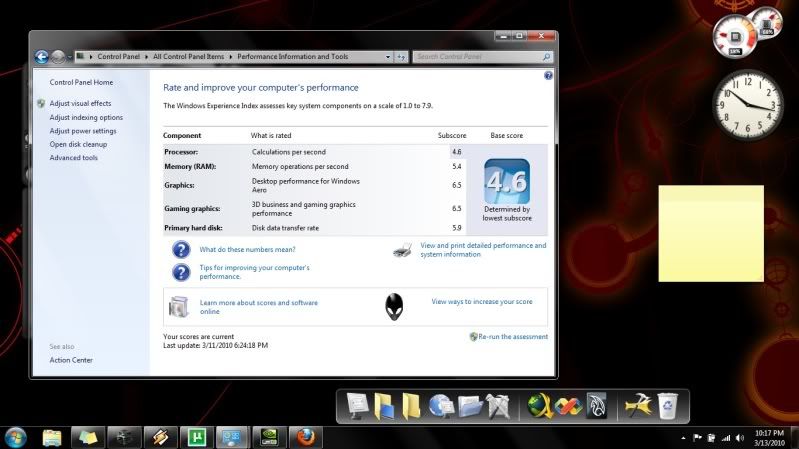
Task: Select Performance Information and Tools breadcrumb
Action: [292, 57]
